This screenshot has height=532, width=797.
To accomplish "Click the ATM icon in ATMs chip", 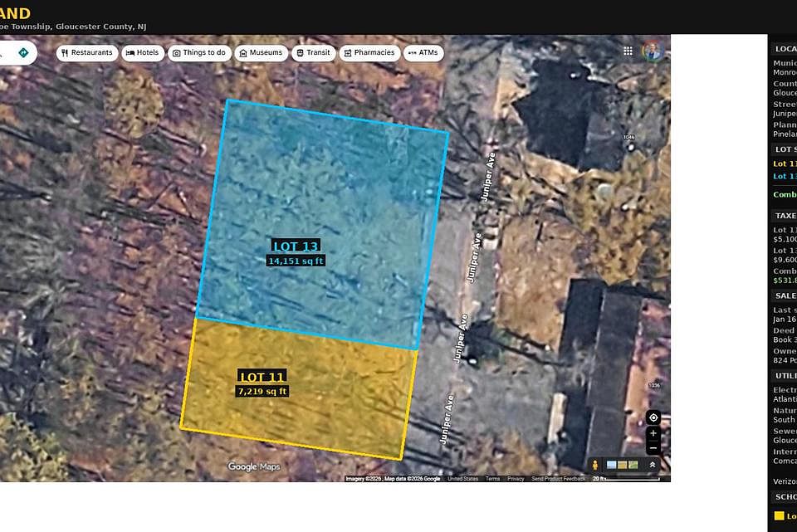I will (413, 53).
